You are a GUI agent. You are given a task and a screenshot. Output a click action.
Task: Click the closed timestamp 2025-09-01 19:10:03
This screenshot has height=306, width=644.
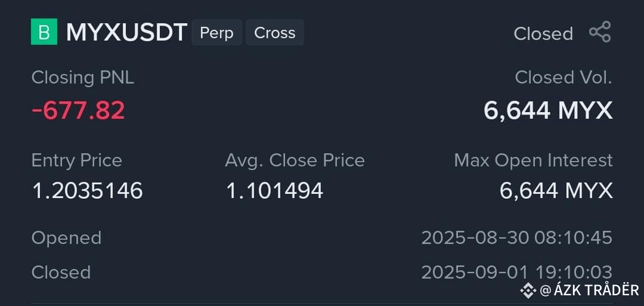[x=516, y=273]
